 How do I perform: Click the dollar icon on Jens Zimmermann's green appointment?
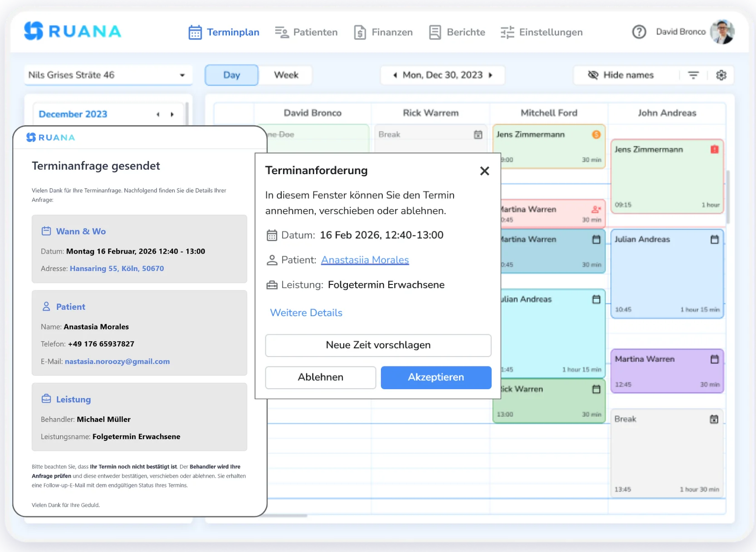coord(596,134)
